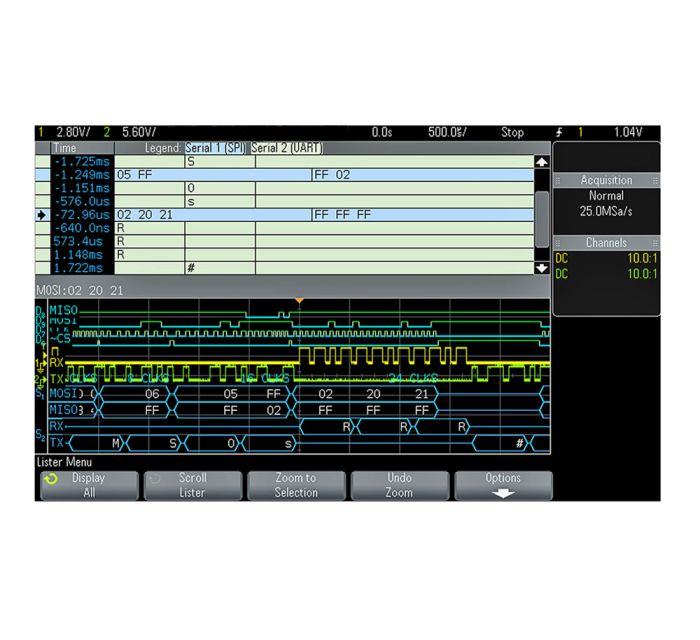Select the 1.722ms lister row
Viewport: 700px width, 640px height.
(x=284, y=268)
